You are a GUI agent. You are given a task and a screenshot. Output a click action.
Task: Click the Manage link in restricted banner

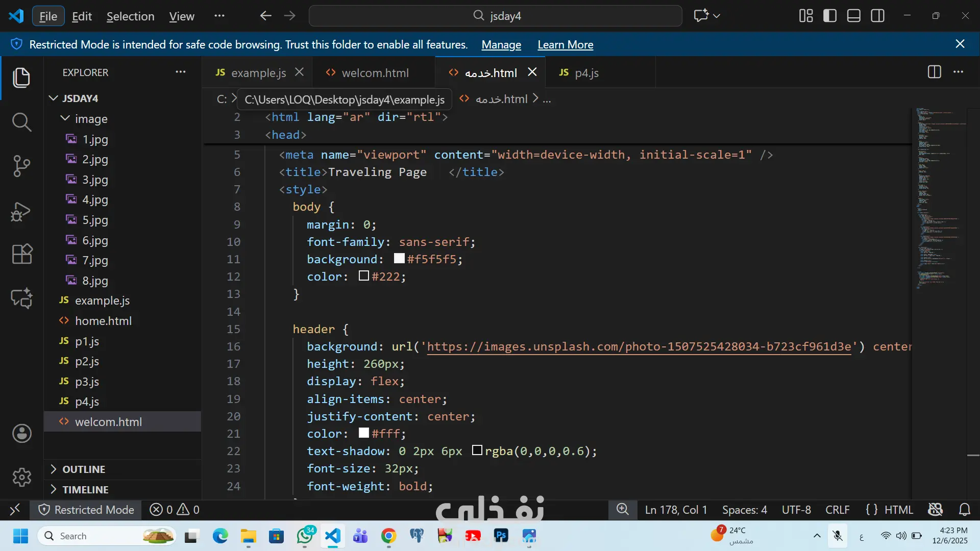[501, 45]
